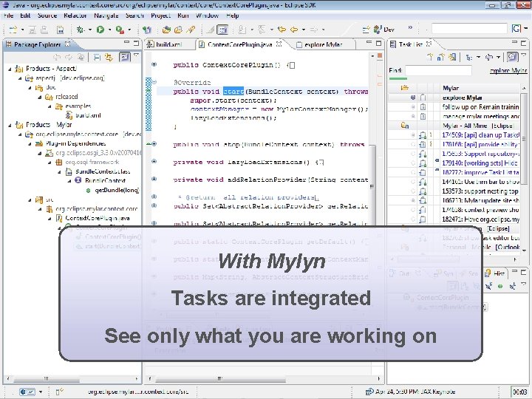Open task 174509 api clean up

[480, 135]
